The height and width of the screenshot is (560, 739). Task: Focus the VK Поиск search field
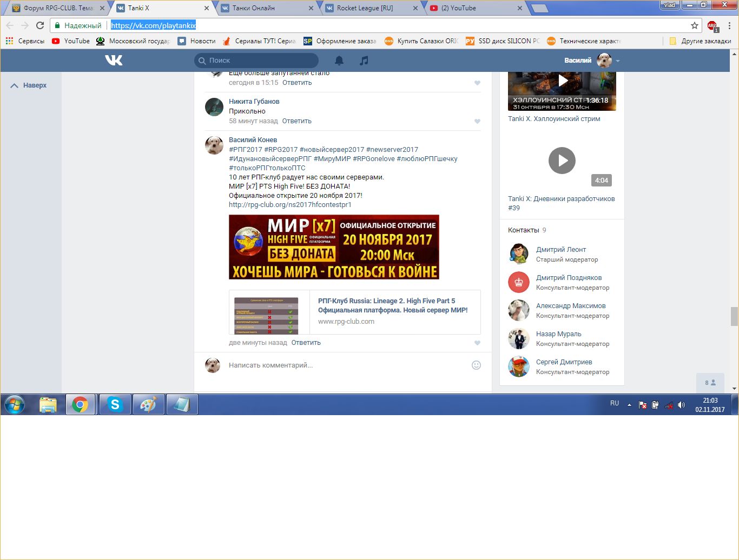[256, 61]
